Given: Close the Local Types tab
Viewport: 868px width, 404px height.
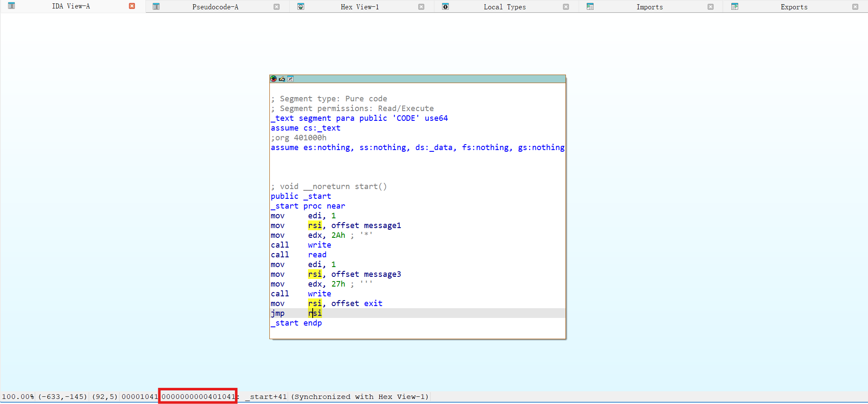Looking at the screenshot, I should (x=566, y=7).
